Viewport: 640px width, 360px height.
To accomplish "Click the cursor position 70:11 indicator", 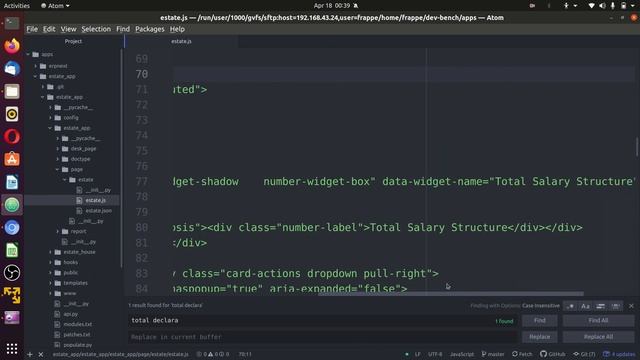I will (245, 354).
